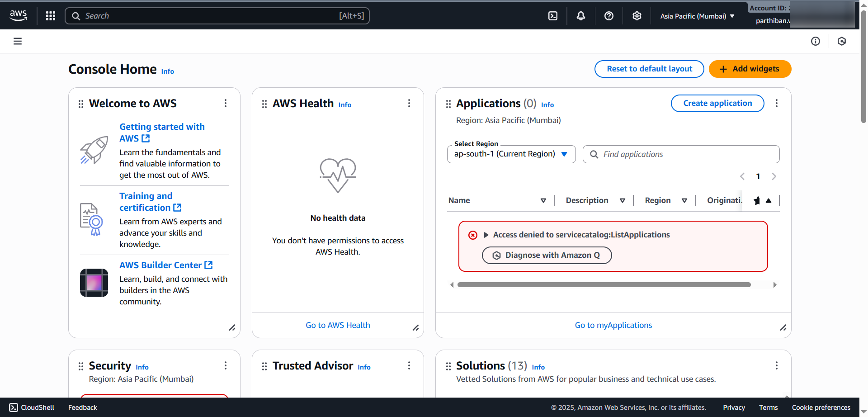Viewport: 868px width, 417px height.
Task: Expand the Access denied error details
Action: coord(486,235)
